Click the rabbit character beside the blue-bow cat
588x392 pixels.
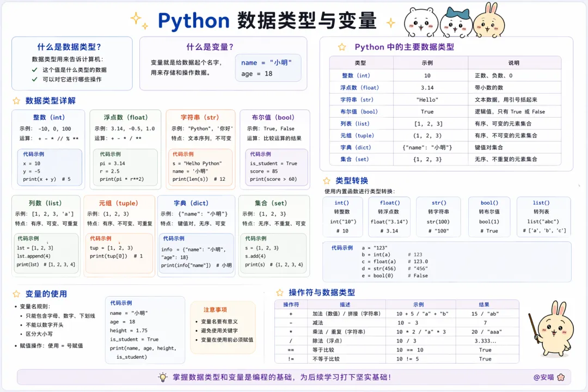(x=488, y=21)
